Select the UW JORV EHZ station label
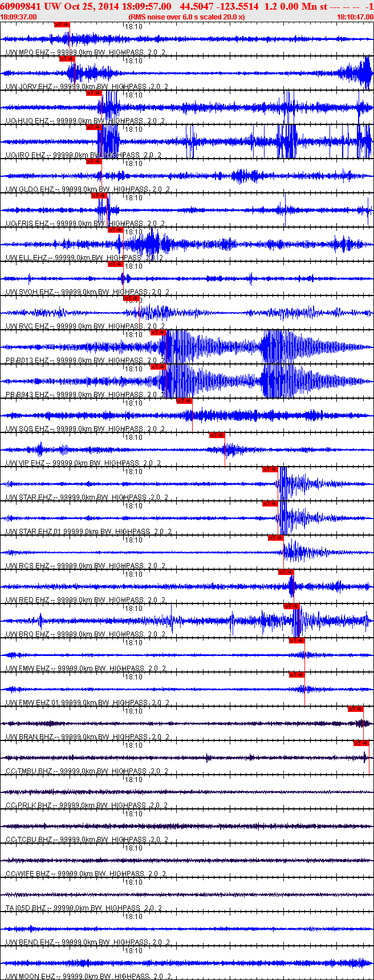Image resolution: width=374 pixels, height=980 pixels. tap(29, 87)
